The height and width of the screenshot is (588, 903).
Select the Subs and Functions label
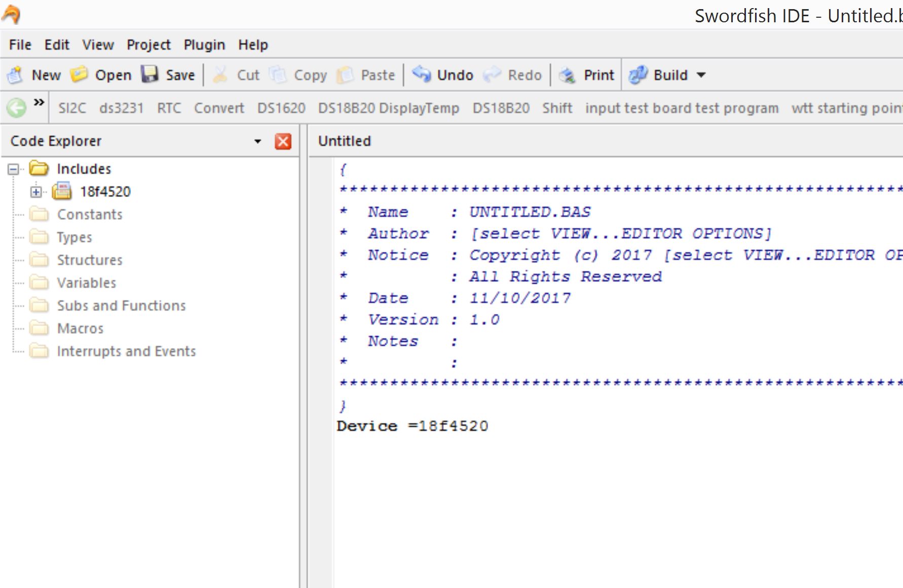pos(122,305)
